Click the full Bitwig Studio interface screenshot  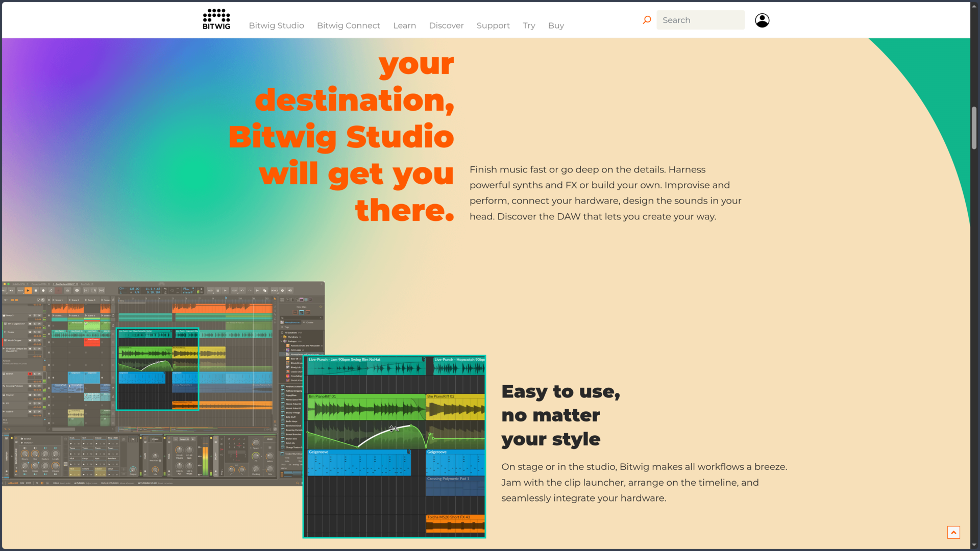pos(163,384)
